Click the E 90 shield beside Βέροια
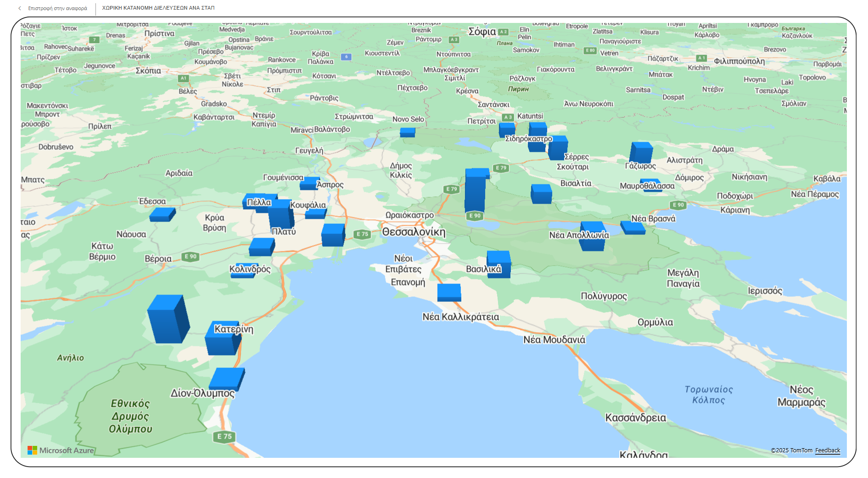This screenshot has width=868, height=478. pos(190,256)
